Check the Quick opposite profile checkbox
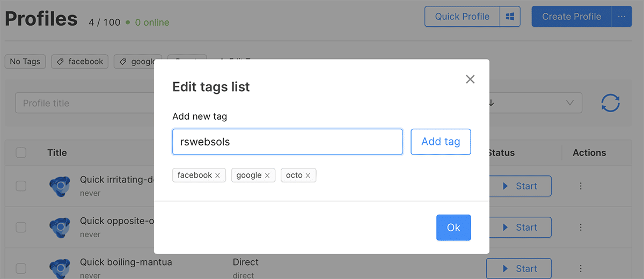This screenshot has height=279, width=644. point(21,227)
